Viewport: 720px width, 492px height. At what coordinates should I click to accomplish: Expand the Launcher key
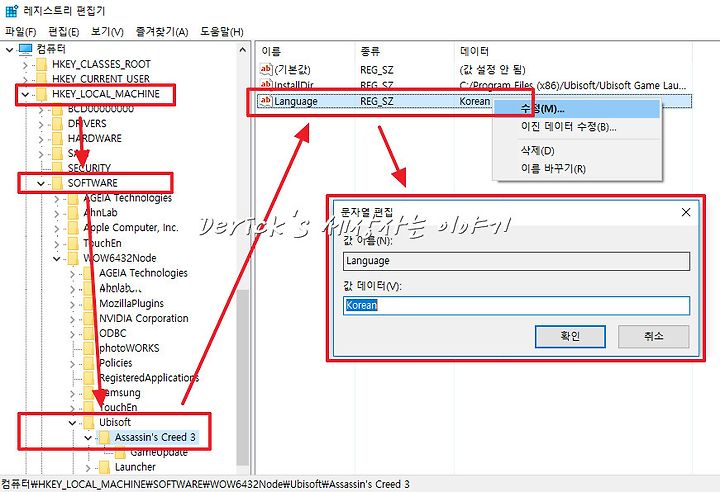click(x=88, y=468)
